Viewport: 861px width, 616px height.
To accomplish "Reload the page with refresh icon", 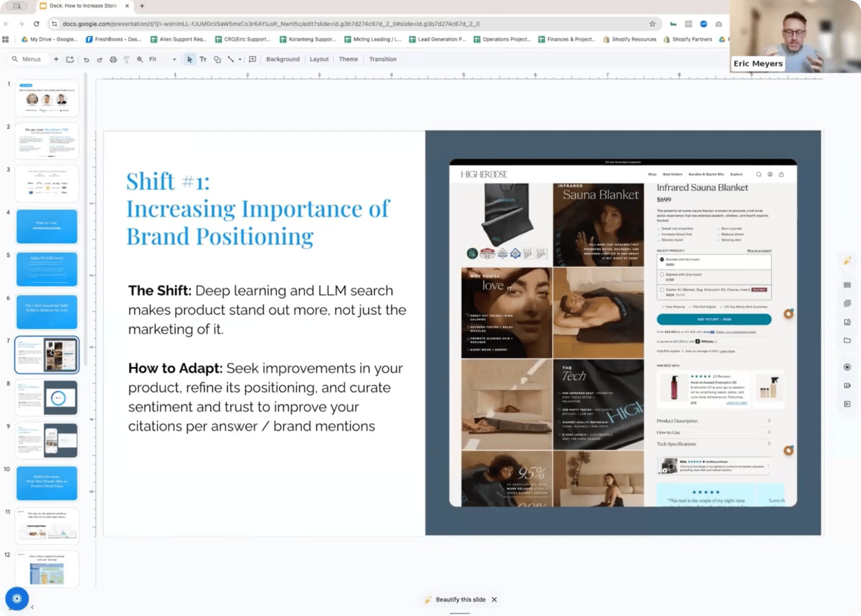I will tap(37, 24).
